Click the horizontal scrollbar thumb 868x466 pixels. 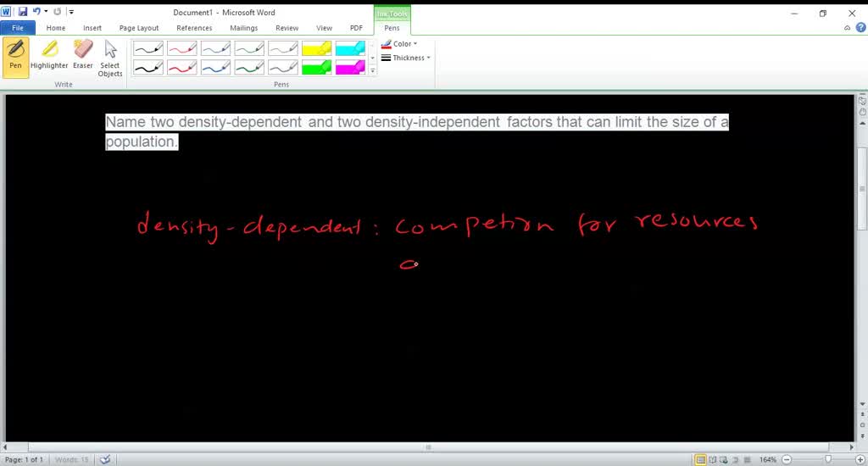pos(428,447)
